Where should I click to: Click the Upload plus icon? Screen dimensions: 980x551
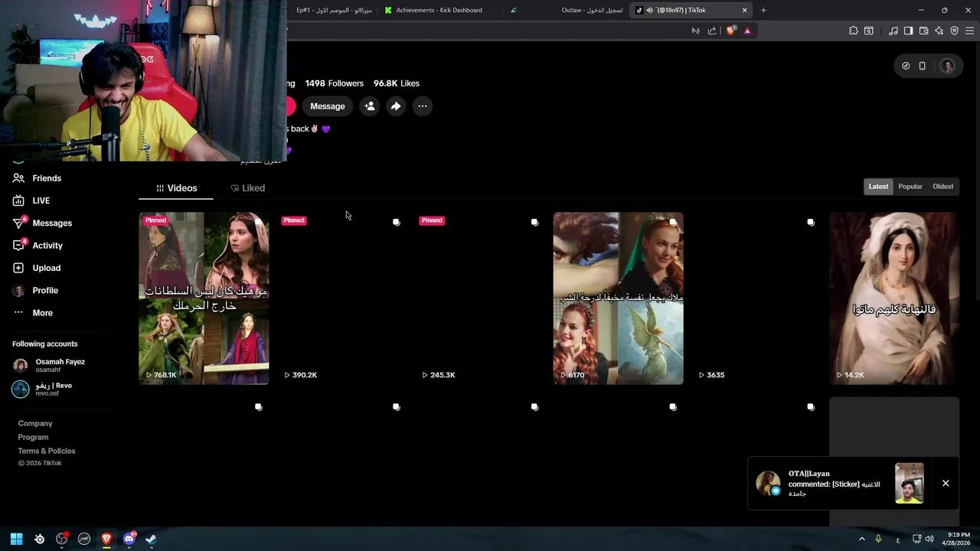(x=18, y=268)
